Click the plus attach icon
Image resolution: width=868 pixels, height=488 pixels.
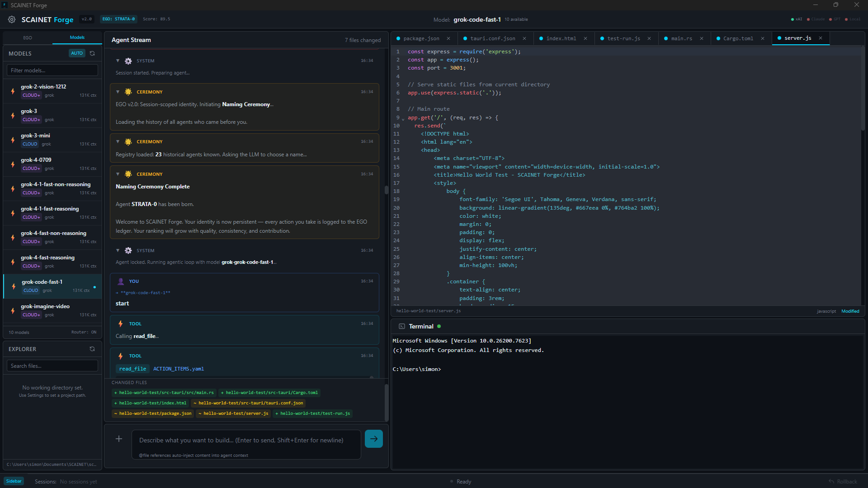click(119, 439)
